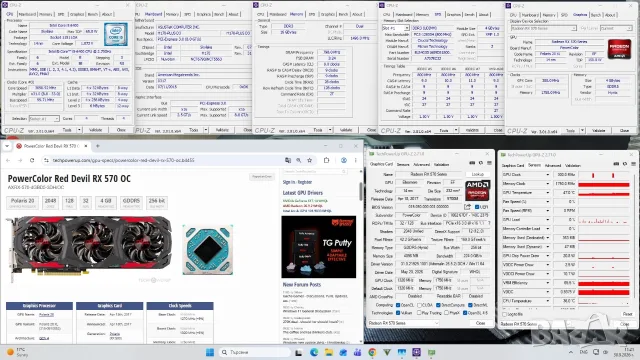This screenshot has height=360, width=640.
Task: Click the Windows Start button on taskbar
Action: 210,352
